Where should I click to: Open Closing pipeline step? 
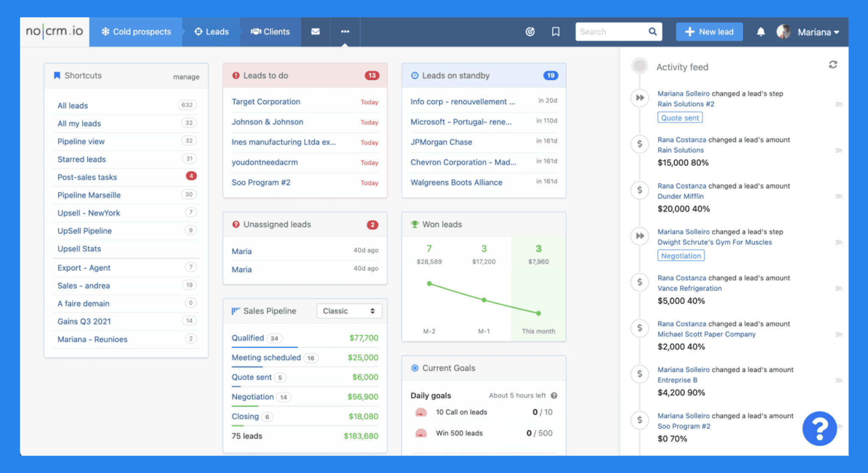pyautogui.click(x=245, y=416)
